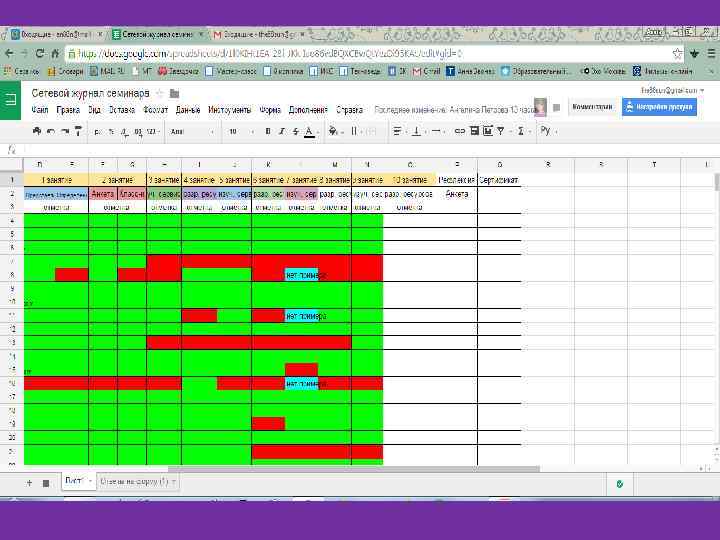Open the fill color bucket picker
The image size is (720, 540).
tap(335, 131)
